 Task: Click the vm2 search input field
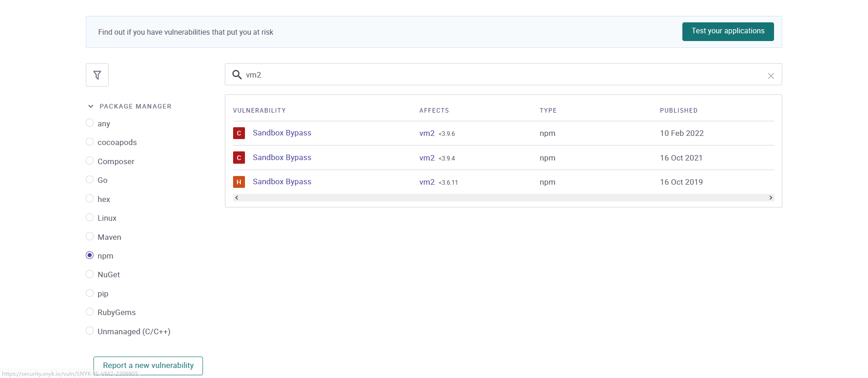(x=503, y=75)
